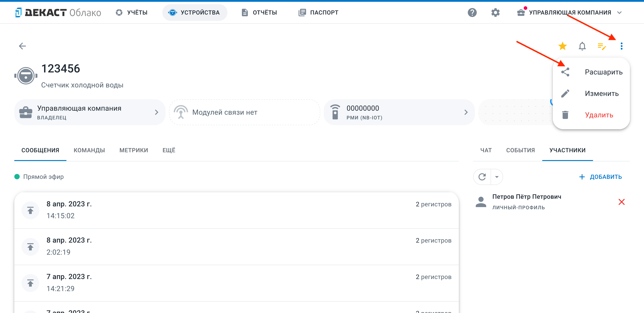Screen dimensions: 644x313
Task: Click the share icon beside Расшарить
Action: [565, 72]
